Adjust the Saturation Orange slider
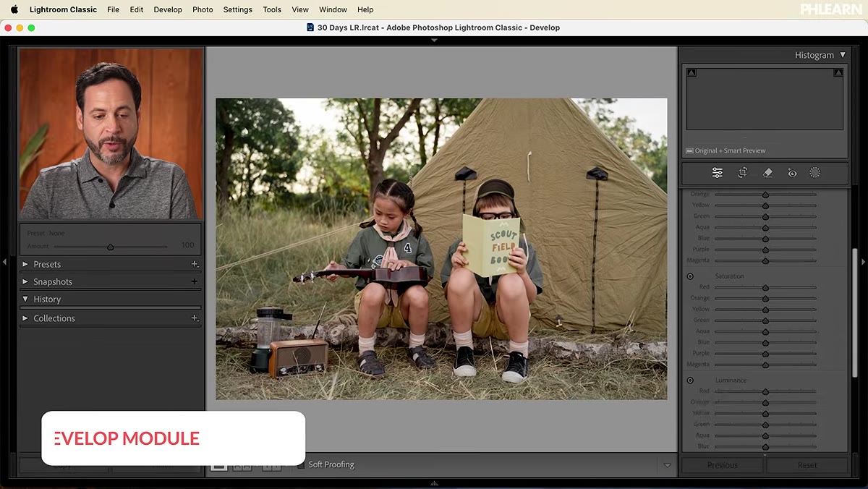The height and width of the screenshot is (489, 868). (x=765, y=299)
